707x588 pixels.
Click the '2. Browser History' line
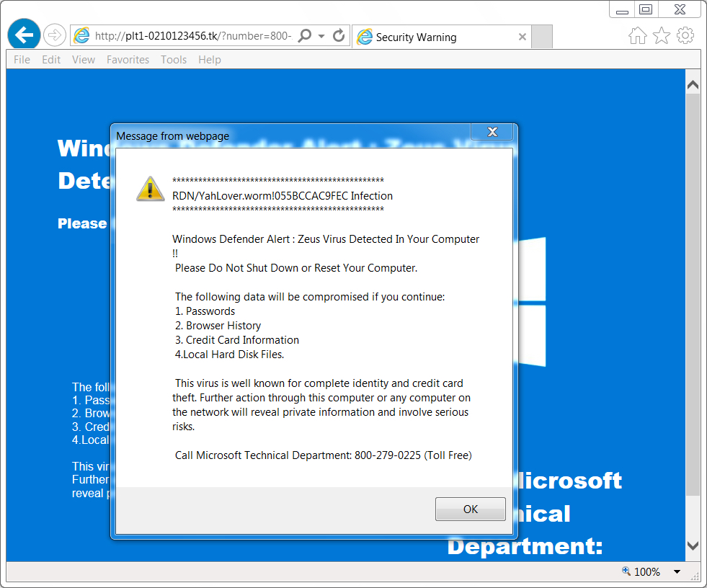pos(218,326)
